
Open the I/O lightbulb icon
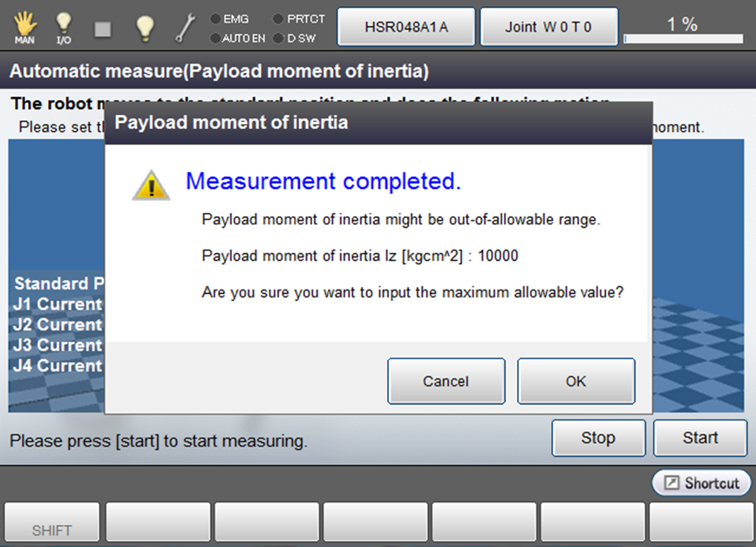pos(64,27)
